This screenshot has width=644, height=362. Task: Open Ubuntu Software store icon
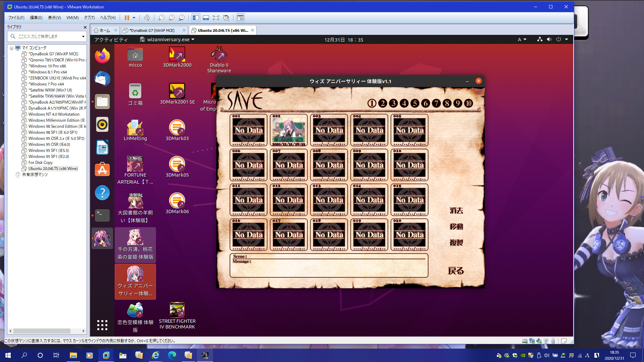pyautogui.click(x=102, y=170)
